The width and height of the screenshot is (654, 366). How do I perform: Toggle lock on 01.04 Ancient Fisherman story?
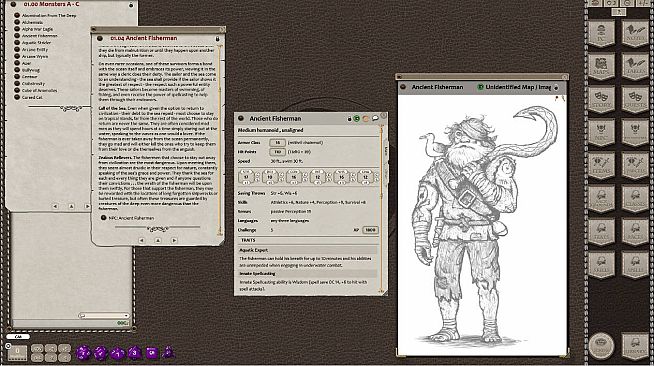217,38
